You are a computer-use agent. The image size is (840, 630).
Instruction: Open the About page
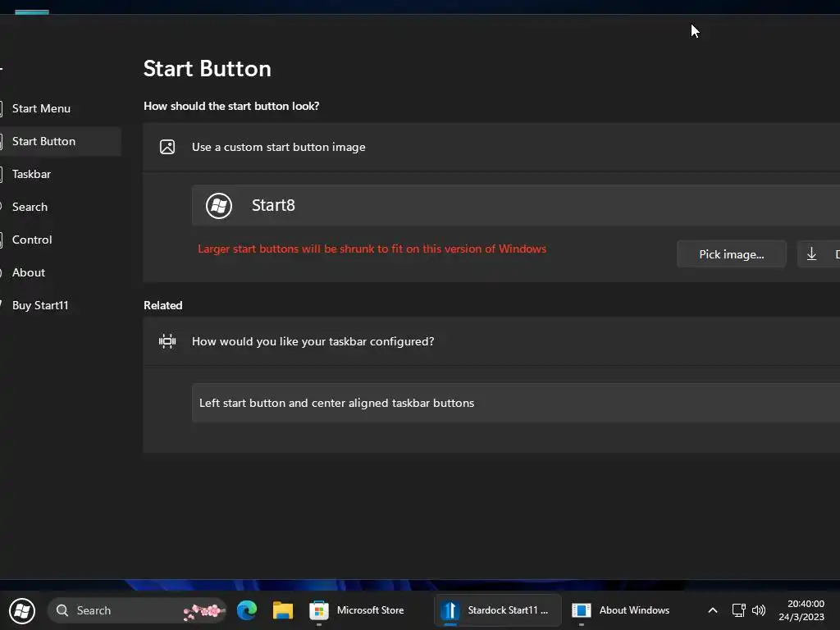click(29, 272)
